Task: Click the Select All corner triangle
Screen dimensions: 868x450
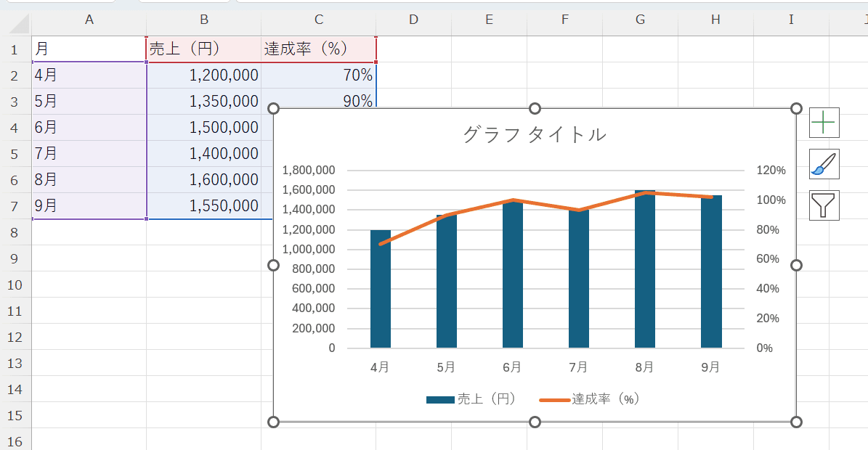Action: tap(20, 23)
